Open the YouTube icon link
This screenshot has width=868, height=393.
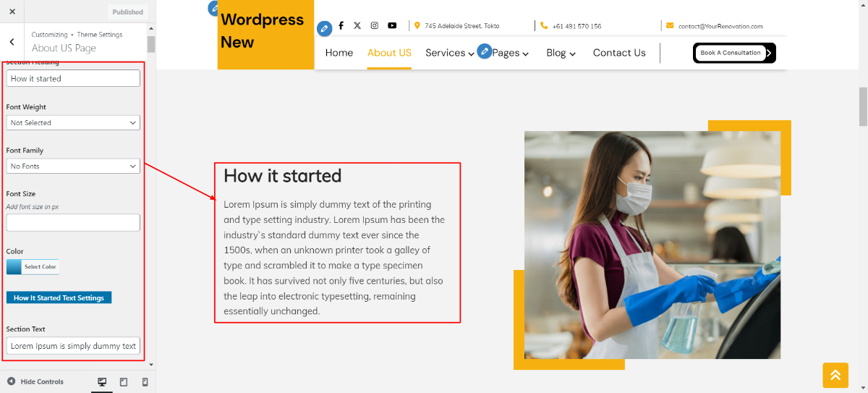392,25
